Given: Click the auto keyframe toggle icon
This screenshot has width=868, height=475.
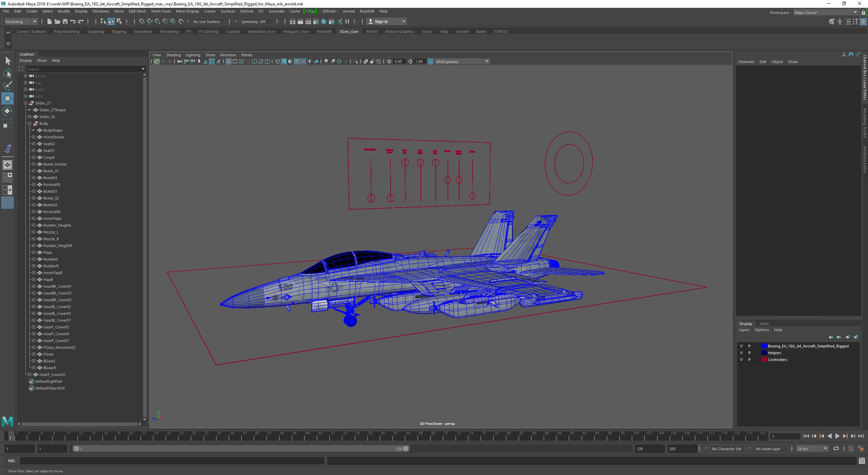Looking at the screenshot, I should [x=851, y=449].
